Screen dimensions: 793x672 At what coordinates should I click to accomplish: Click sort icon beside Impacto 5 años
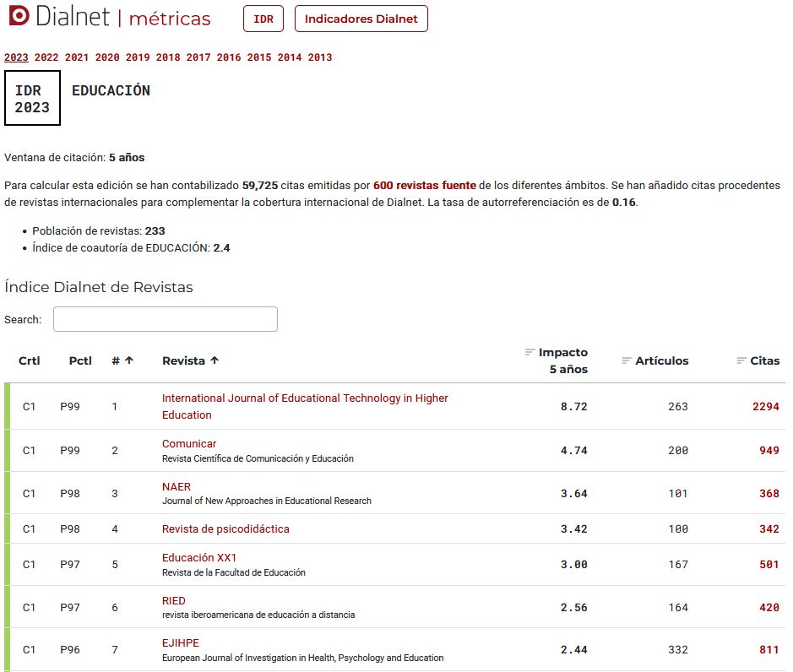[x=530, y=352]
